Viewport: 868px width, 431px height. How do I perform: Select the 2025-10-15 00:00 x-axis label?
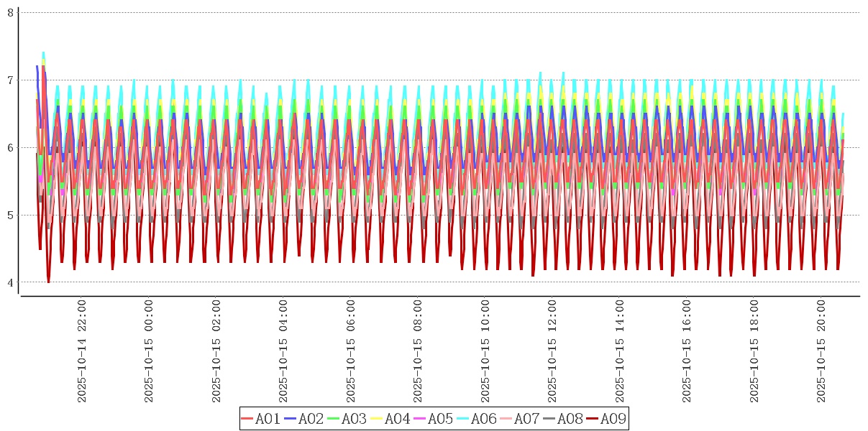[x=149, y=351]
